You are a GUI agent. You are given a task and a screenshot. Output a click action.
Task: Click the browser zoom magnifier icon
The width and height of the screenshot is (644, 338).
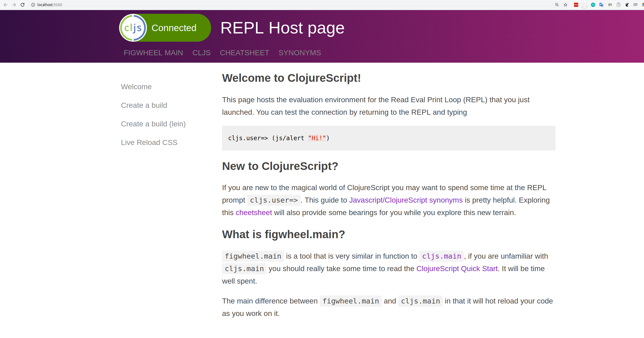[x=557, y=5]
